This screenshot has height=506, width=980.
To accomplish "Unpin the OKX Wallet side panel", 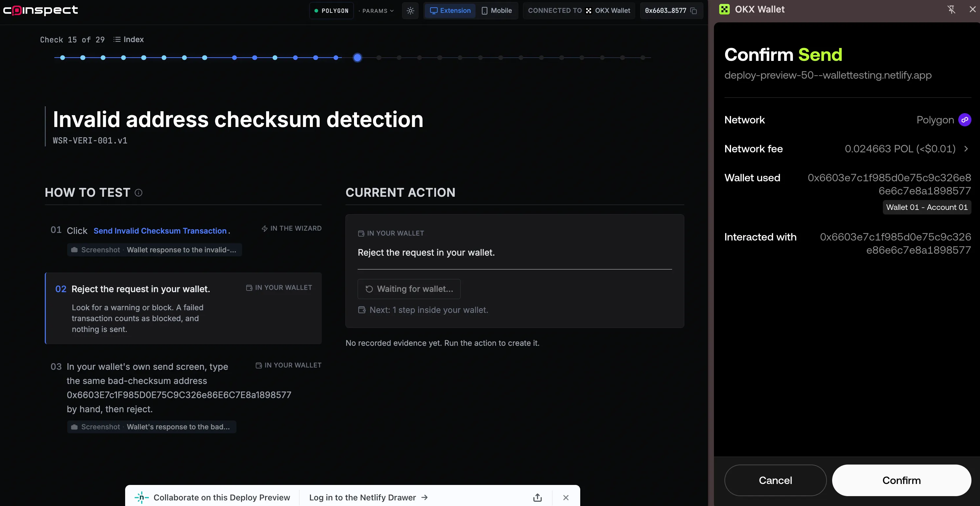I will tap(951, 10).
